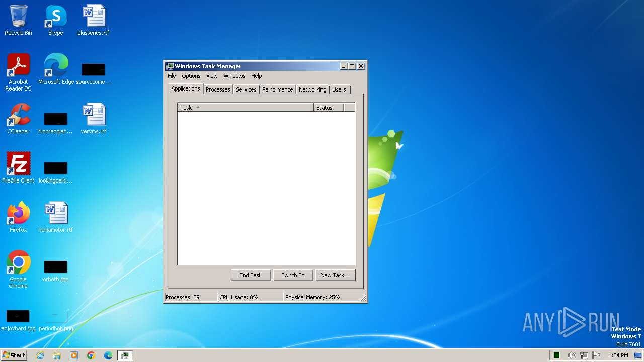Viewport: 644px width, 362px height.
Task: Open Google Chrome desktop shortcut
Action: (x=18, y=269)
